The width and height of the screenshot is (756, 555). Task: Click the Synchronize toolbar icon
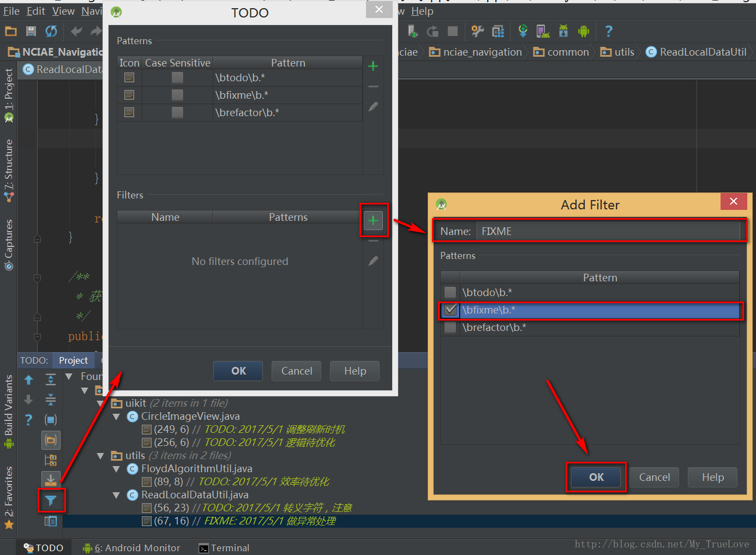point(51,31)
